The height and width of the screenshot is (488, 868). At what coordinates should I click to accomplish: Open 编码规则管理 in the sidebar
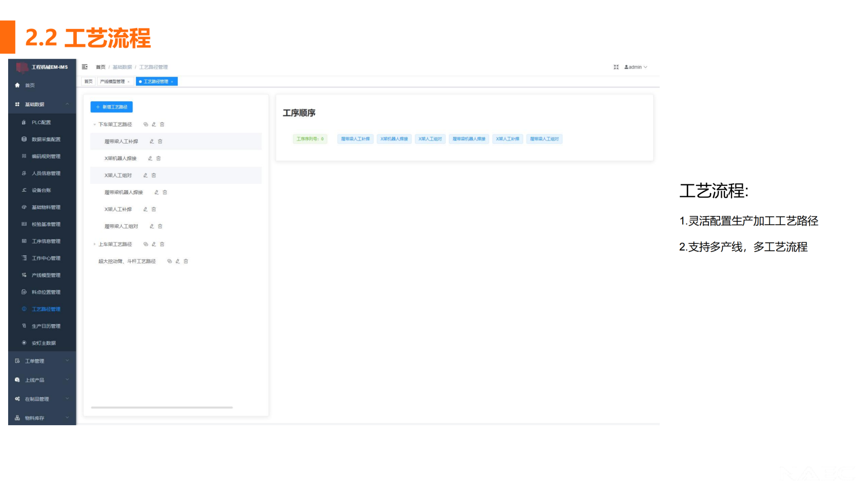[x=42, y=156]
